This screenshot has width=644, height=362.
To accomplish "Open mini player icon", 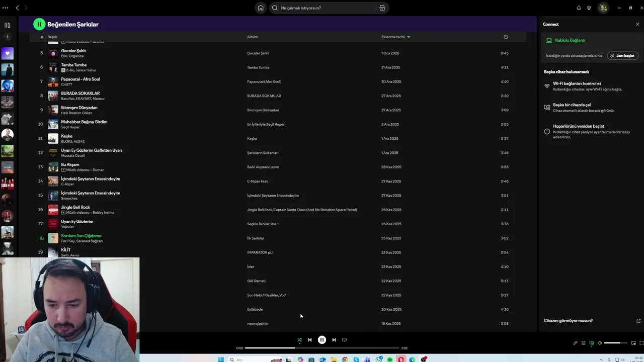I will tap(633, 343).
